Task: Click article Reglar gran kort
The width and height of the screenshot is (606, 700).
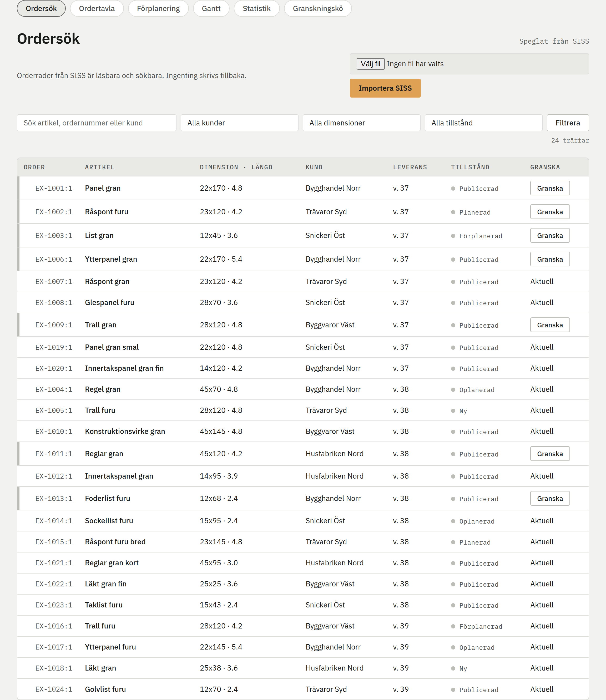Action: coord(112,563)
